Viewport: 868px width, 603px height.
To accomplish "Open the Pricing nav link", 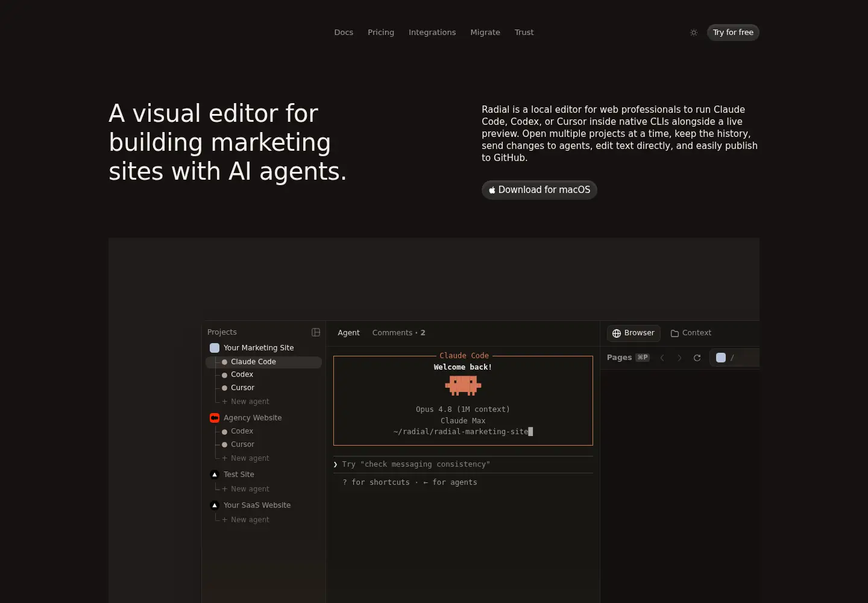I will pyautogui.click(x=381, y=33).
